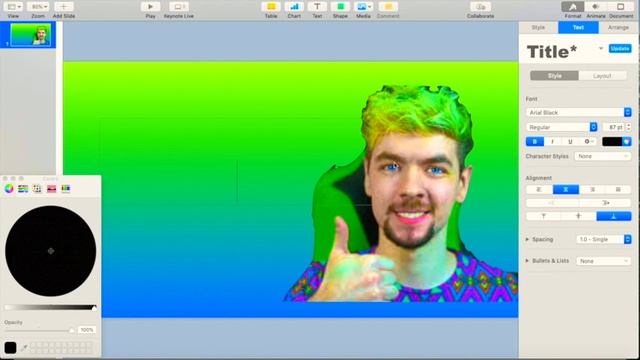Open the advanced text options gear
Viewport: 640px width, 360px height.
click(588, 142)
